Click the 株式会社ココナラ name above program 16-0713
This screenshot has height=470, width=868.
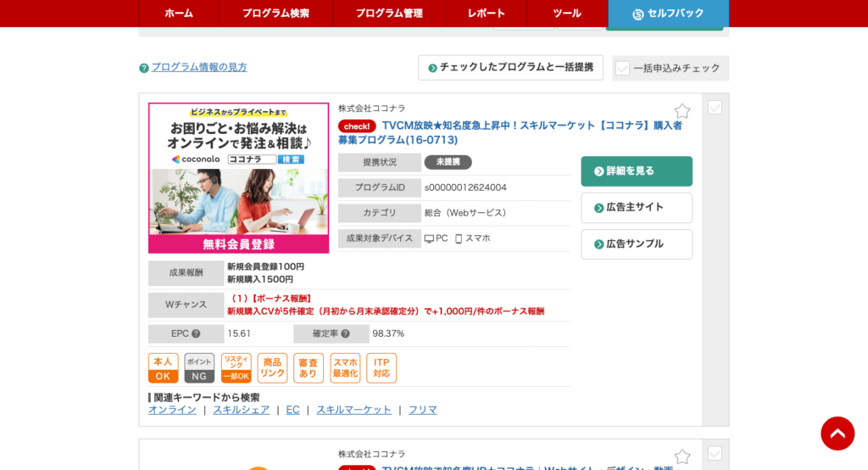pos(371,109)
